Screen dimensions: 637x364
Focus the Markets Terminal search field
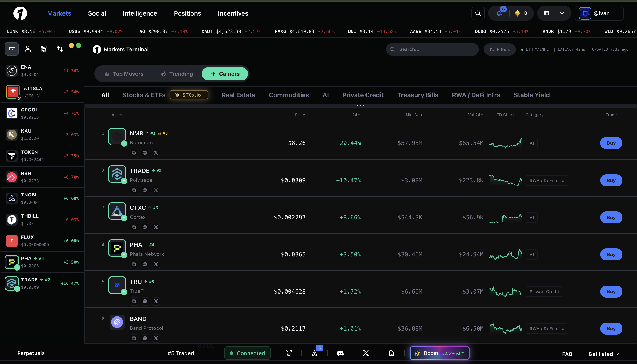[432, 49]
